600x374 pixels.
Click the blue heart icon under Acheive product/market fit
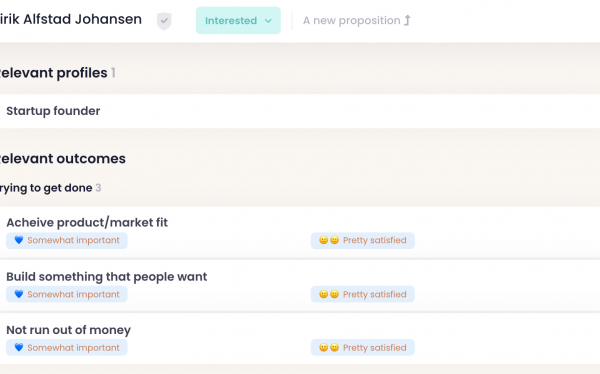(19, 240)
